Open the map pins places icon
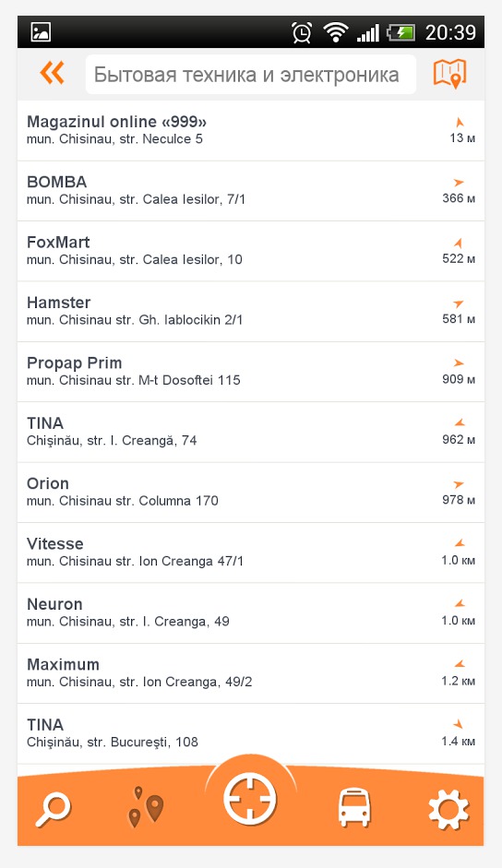 pos(145,807)
